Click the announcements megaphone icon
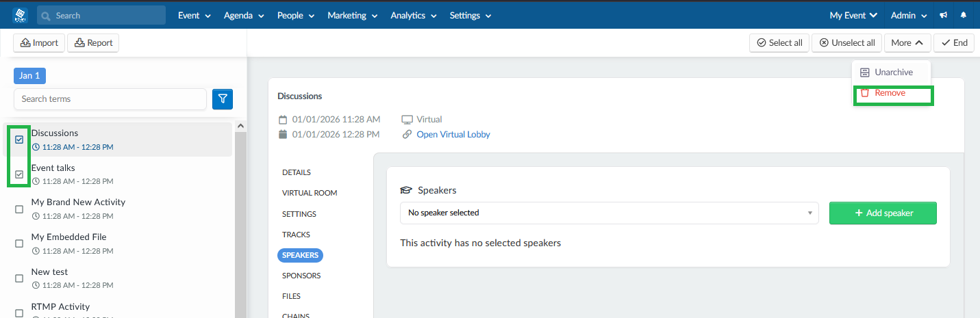Viewport: 980px width, 318px height. [944, 15]
